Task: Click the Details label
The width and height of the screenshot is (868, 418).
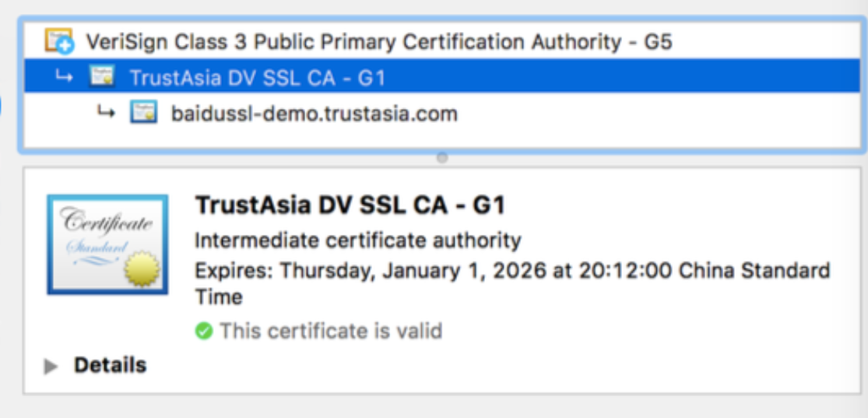Action: (x=110, y=365)
